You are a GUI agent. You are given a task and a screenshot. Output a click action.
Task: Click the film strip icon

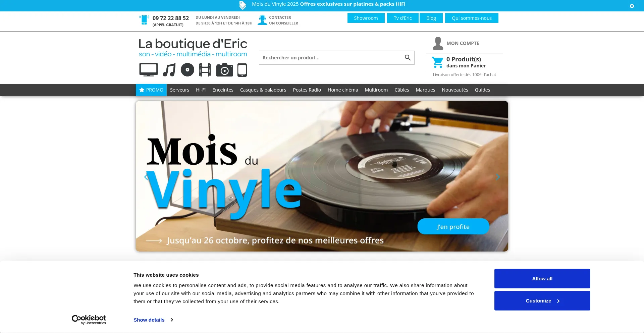click(x=205, y=70)
